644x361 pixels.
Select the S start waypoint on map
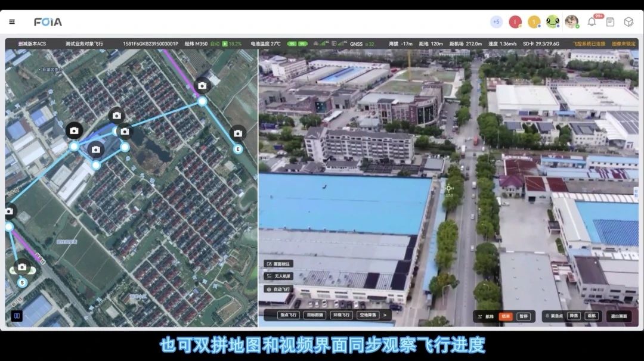22,282
